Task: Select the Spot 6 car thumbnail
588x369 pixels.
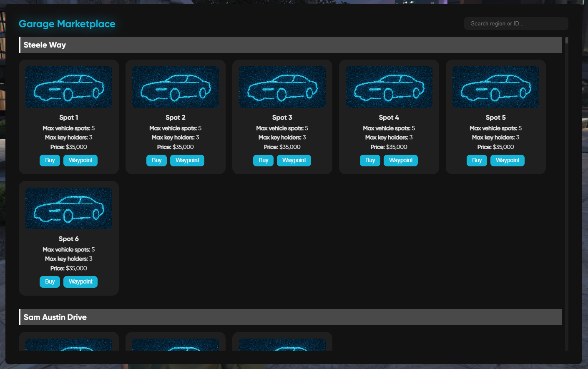Action: (x=68, y=208)
